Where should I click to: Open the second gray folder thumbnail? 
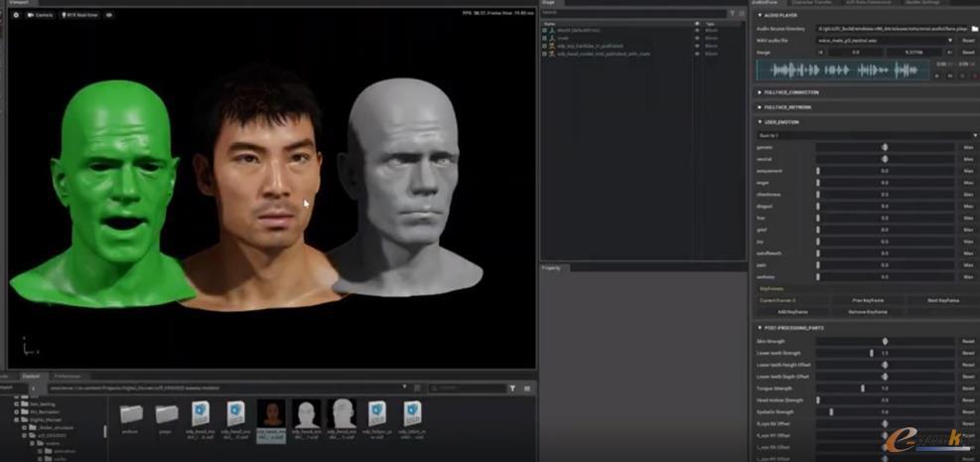pyautogui.click(x=166, y=414)
